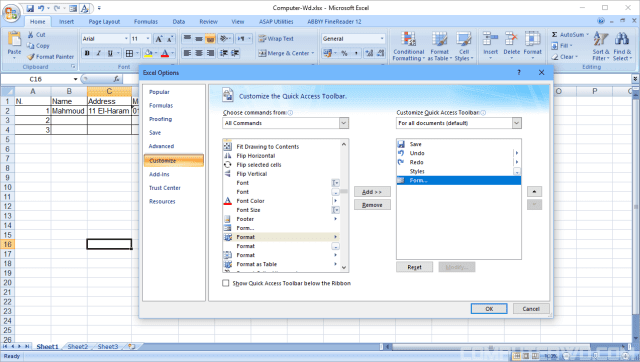Switch to Sheet3 tab
The height and width of the screenshot is (362, 640).
107,346
